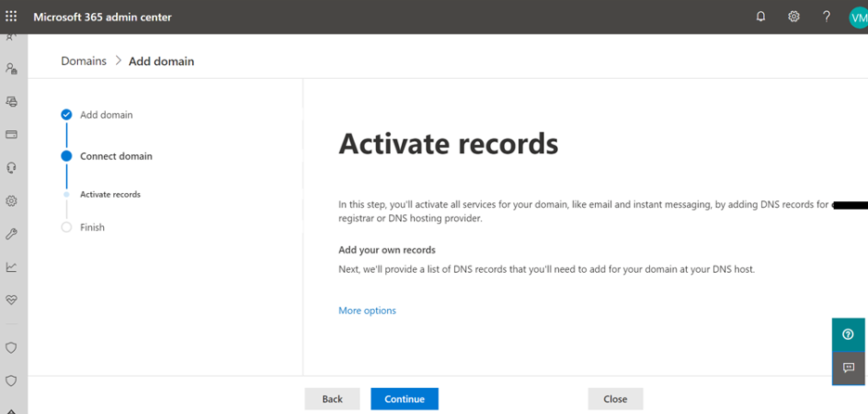Click the Back button

tap(332, 398)
